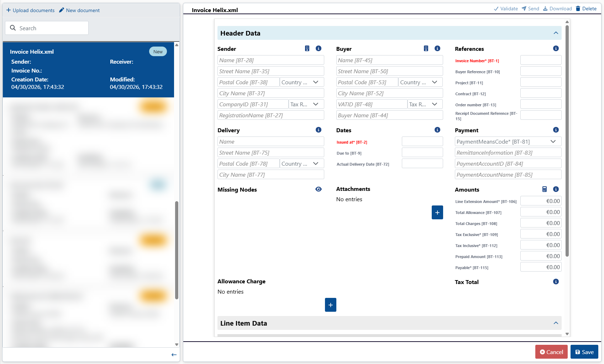Open Buyer Tax Registration dropdown

point(425,104)
